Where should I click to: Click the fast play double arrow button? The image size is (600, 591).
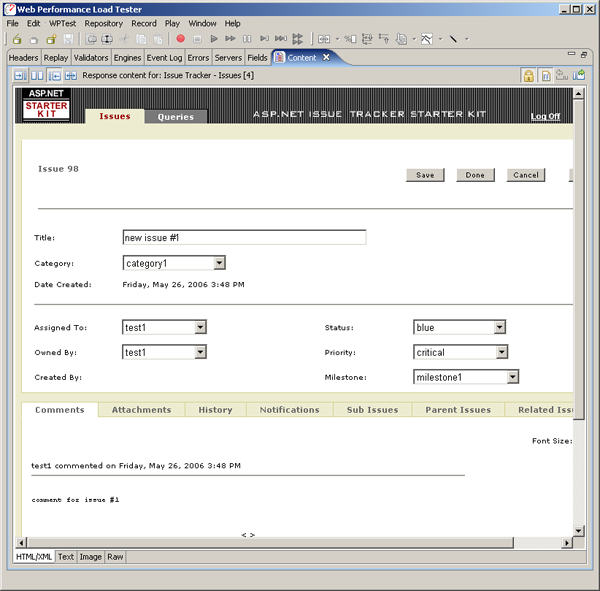[230, 39]
